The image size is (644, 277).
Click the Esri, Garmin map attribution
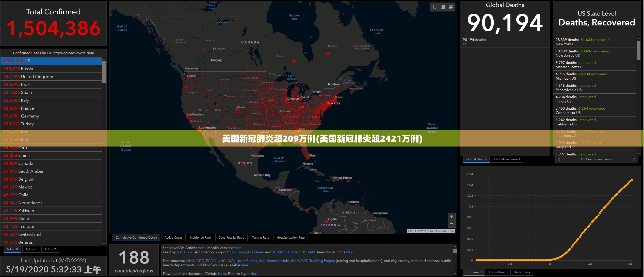431,231
